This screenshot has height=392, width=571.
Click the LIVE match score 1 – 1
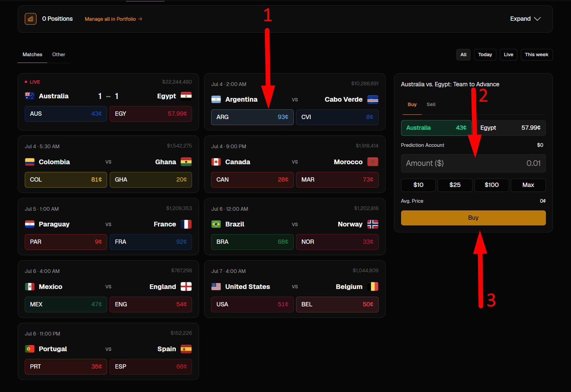click(x=108, y=96)
